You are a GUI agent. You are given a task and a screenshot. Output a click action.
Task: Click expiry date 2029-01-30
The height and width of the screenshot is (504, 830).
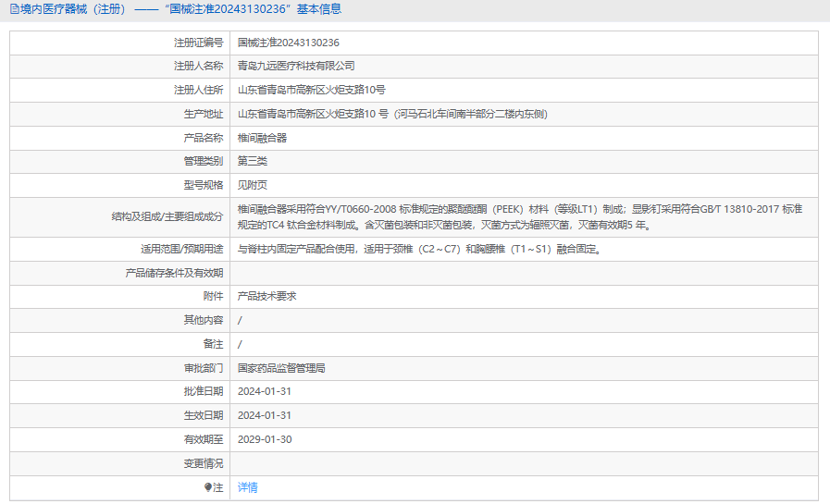click(265, 439)
